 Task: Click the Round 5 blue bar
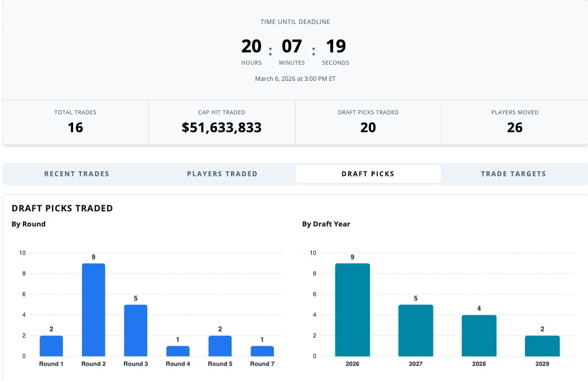[x=220, y=346]
